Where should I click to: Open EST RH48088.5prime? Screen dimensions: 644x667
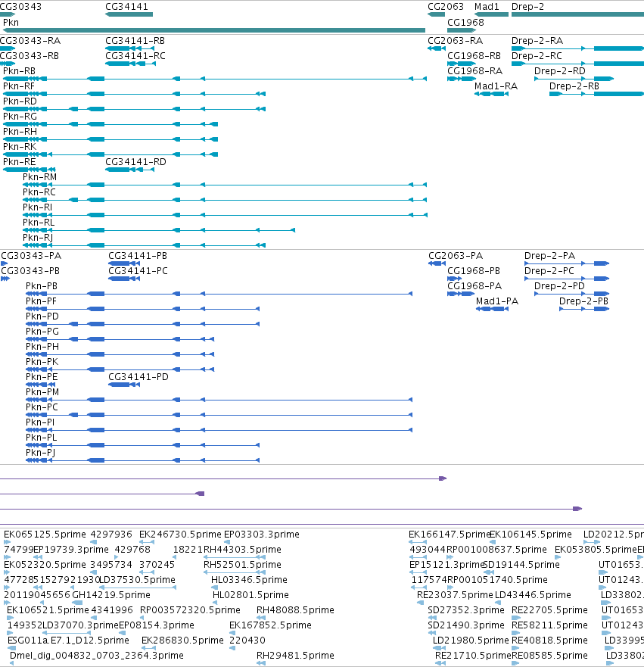coord(295,609)
